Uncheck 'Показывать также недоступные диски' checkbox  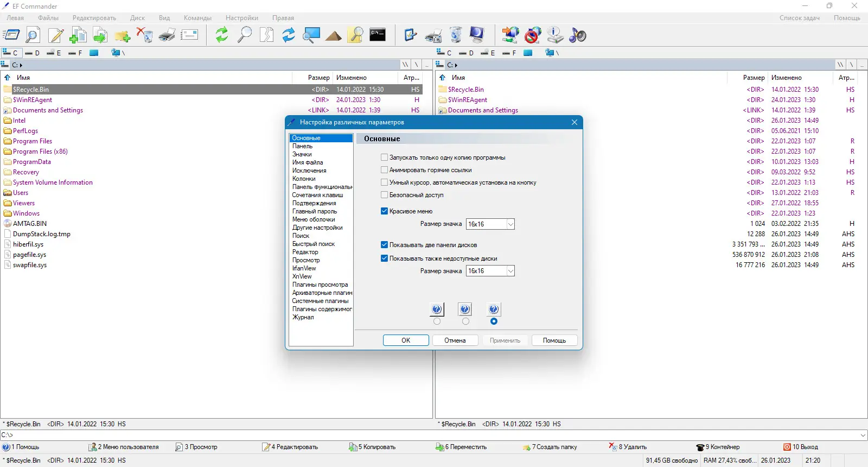385,258
